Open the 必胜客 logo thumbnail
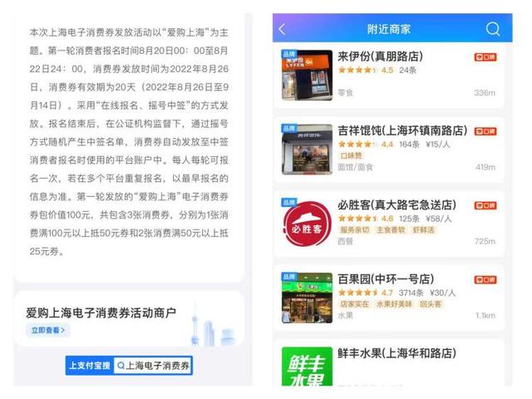Screen dimensions: 532x399 (x=307, y=224)
